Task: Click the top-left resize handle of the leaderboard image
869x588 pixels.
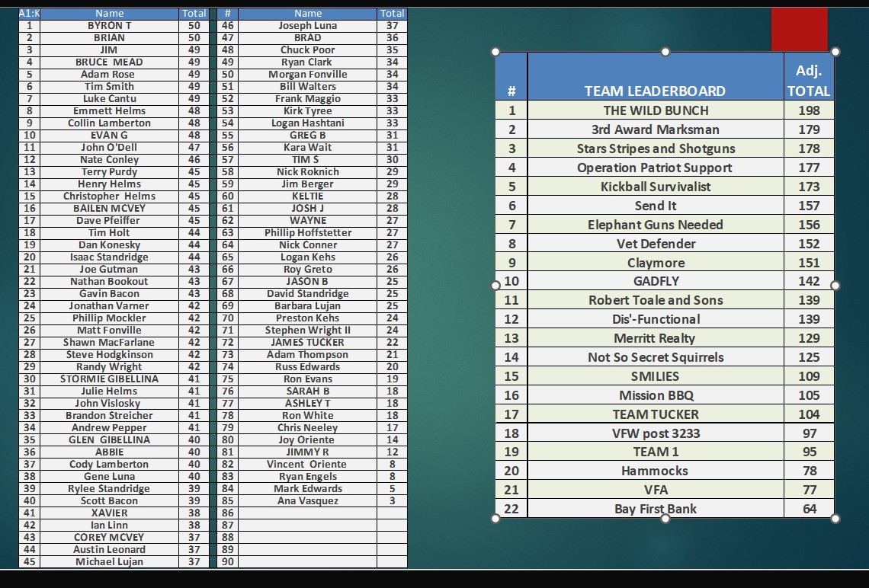Action: point(495,52)
